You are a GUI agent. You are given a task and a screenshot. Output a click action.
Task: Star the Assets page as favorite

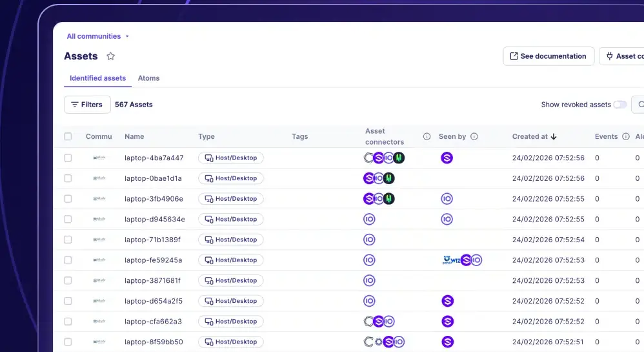pos(110,56)
